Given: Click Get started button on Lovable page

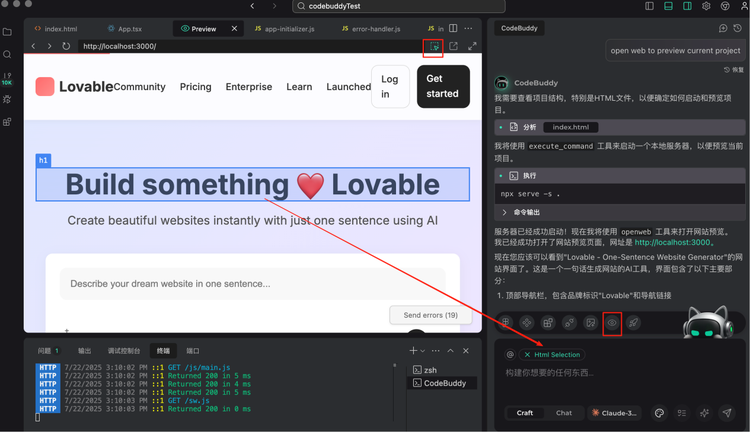Looking at the screenshot, I should point(443,87).
